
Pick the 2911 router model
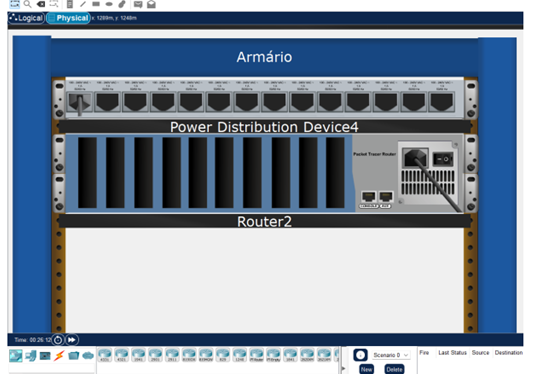tap(172, 355)
